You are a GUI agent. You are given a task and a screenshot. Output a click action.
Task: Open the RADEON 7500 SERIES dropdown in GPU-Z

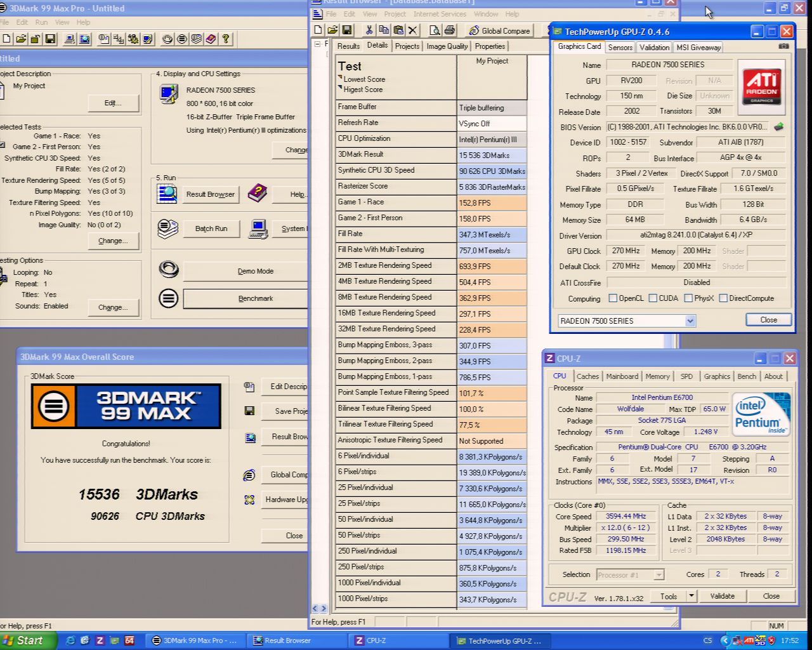690,321
